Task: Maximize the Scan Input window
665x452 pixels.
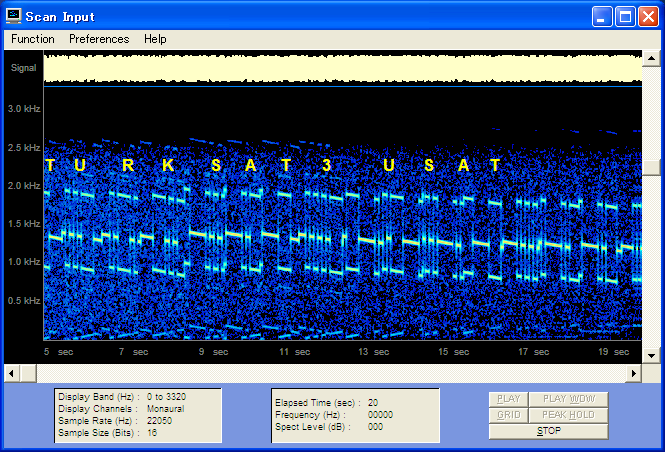Action: point(626,17)
